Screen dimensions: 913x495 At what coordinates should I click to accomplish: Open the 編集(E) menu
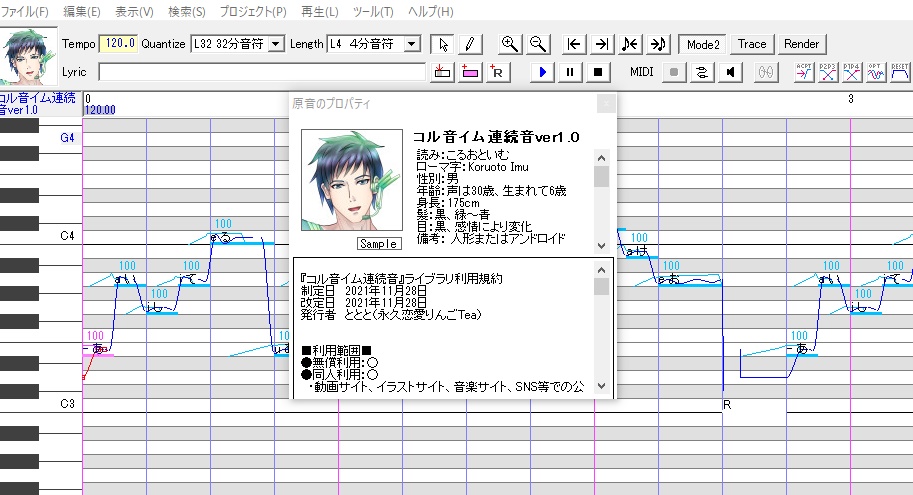82,12
